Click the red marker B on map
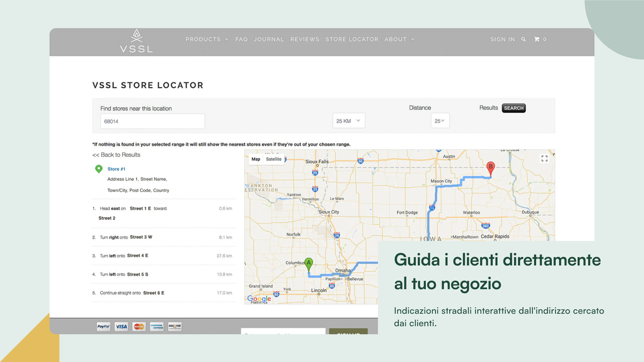 click(x=492, y=168)
